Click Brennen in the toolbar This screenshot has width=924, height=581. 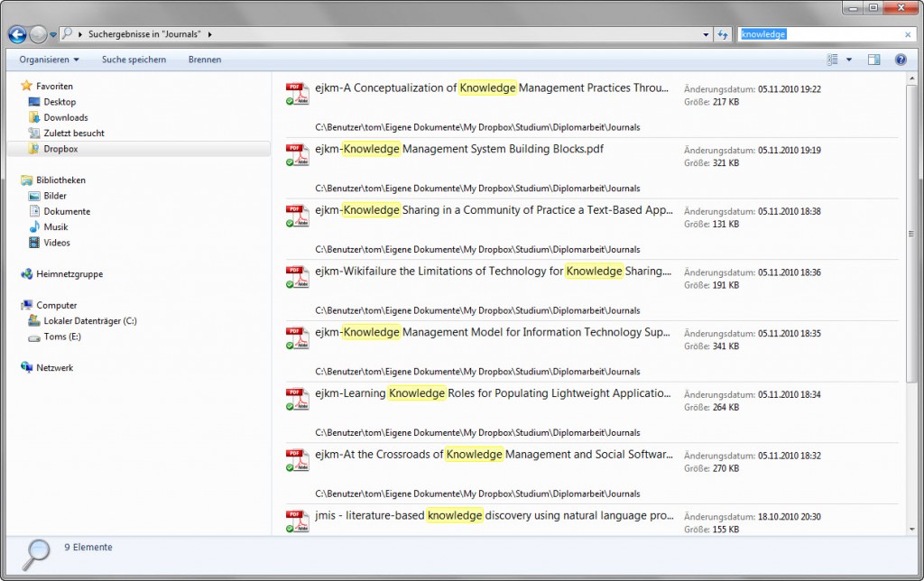205,60
